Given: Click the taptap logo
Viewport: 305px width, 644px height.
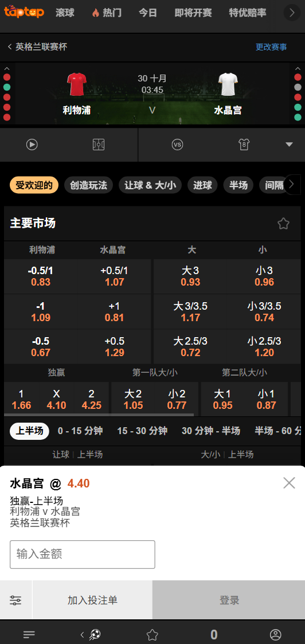Looking at the screenshot, I should pos(24,11).
